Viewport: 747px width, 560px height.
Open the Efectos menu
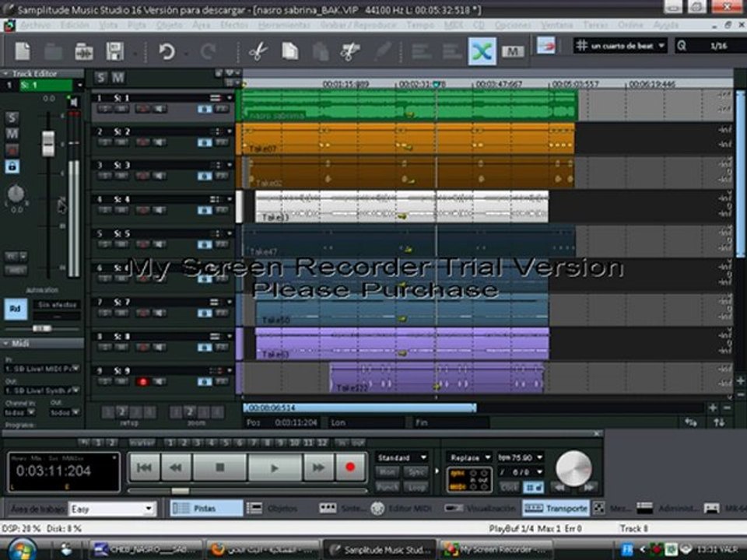234,25
